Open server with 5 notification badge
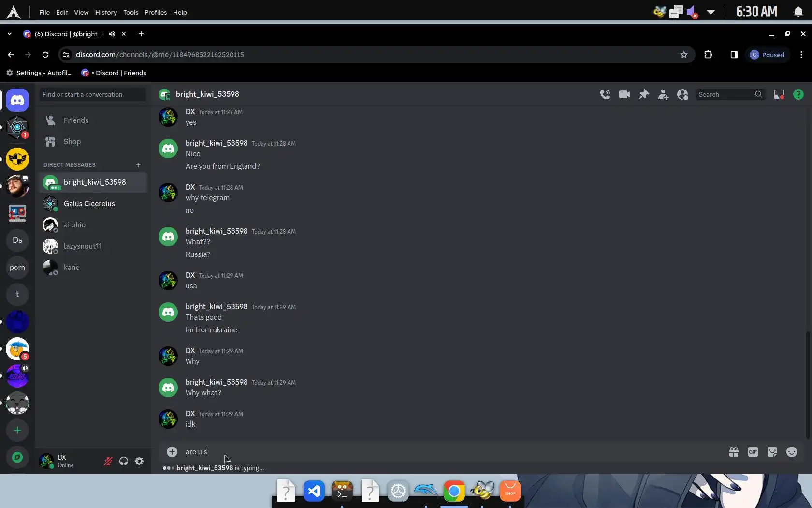The width and height of the screenshot is (812, 508). point(17,349)
